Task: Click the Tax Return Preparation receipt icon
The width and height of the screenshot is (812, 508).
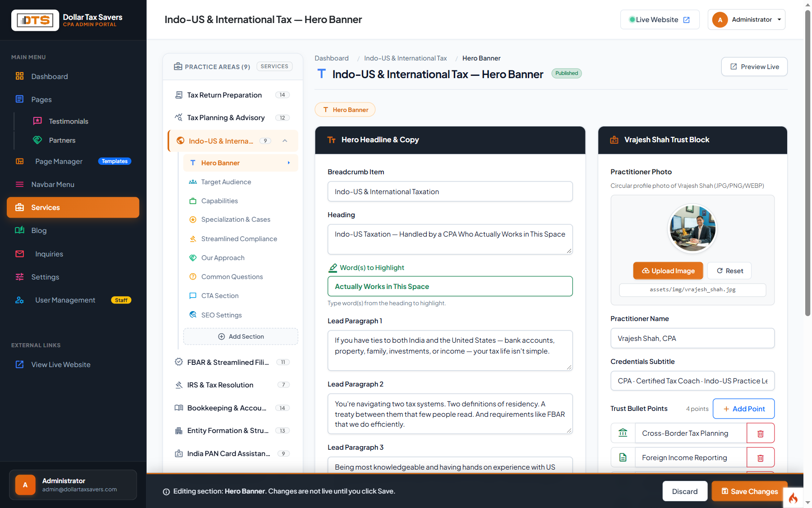Action: (x=179, y=95)
